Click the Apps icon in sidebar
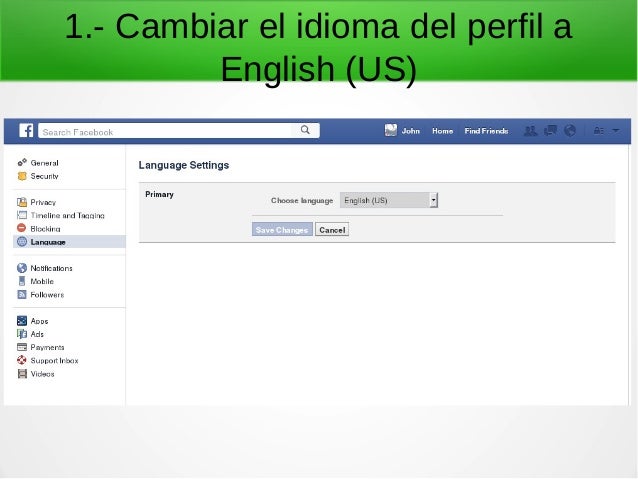 click(x=22, y=321)
